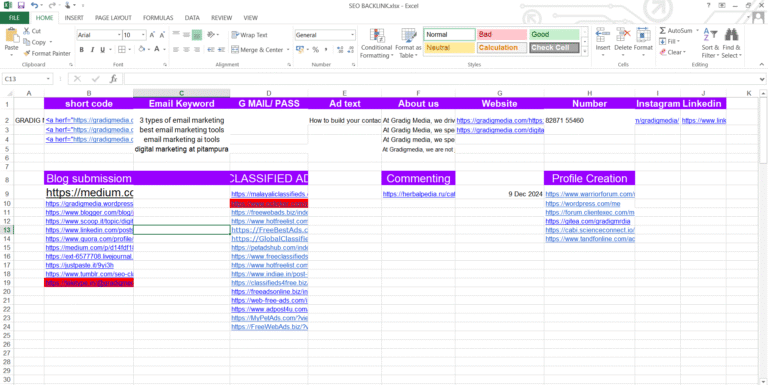The image size is (768, 385).
Task: Select column C header
Action: [181, 93]
